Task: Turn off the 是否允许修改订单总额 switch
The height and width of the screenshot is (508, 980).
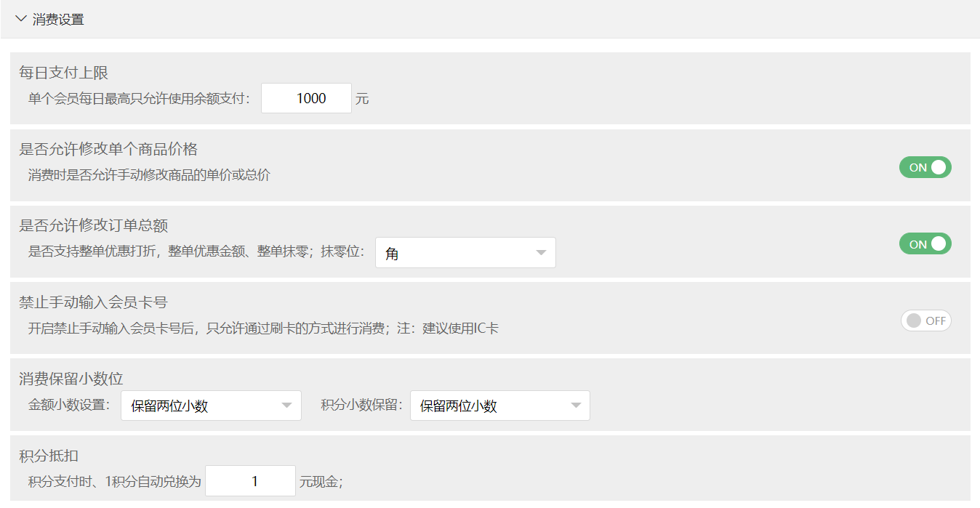Action: (925, 244)
